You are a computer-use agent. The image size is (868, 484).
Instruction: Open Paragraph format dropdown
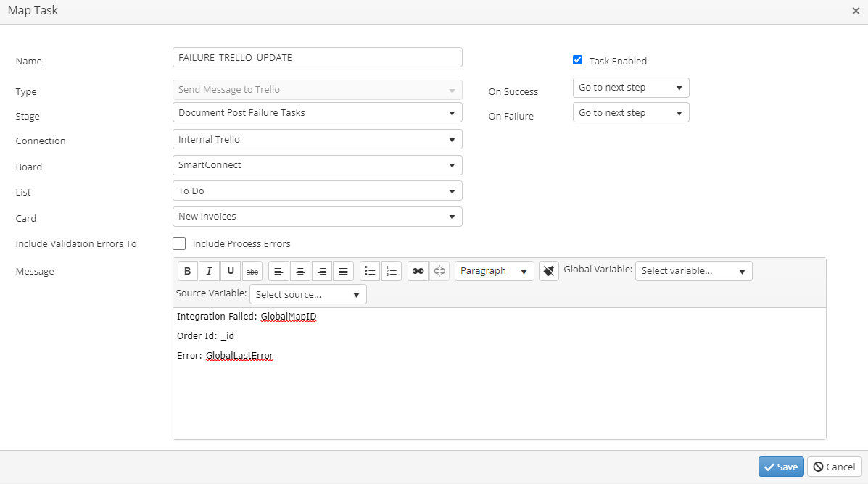pyautogui.click(x=494, y=271)
